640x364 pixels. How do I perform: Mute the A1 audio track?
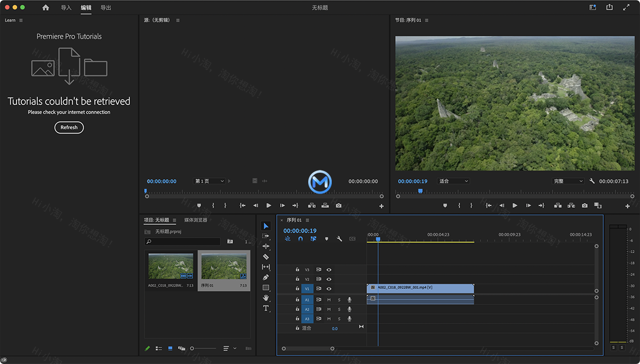(x=329, y=300)
